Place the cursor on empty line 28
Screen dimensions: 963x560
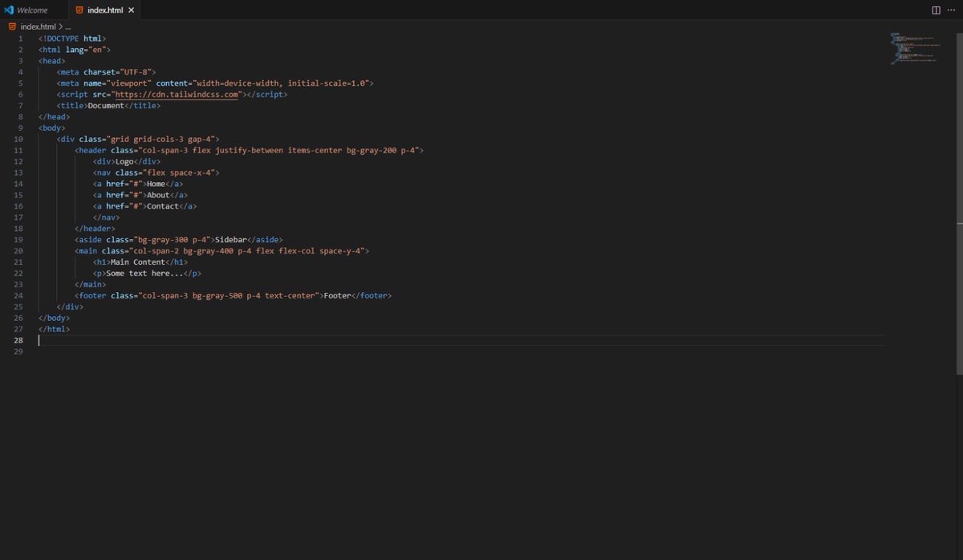[80, 339]
